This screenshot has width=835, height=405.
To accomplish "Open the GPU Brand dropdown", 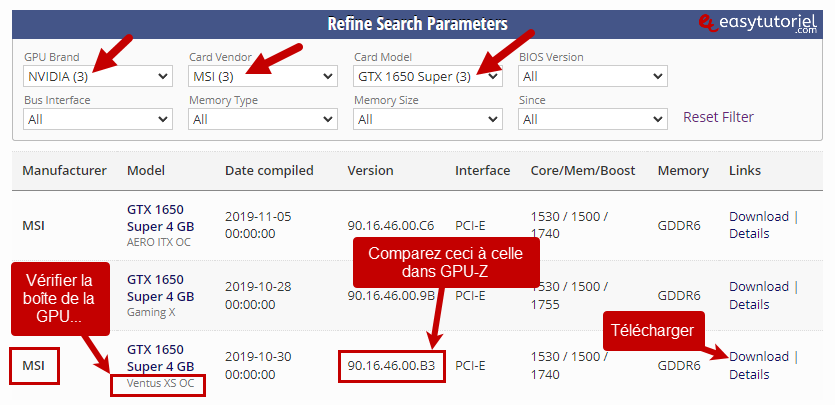I will 98,77.
